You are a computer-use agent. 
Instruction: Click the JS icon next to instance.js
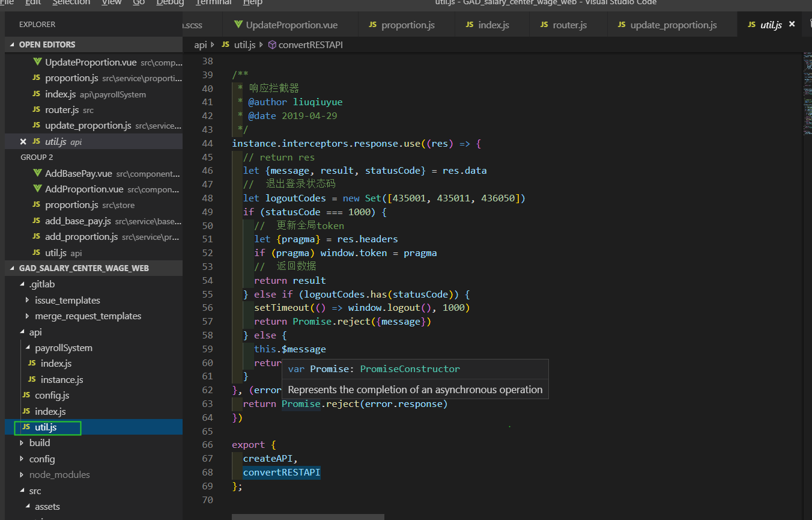(x=32, y=379)
